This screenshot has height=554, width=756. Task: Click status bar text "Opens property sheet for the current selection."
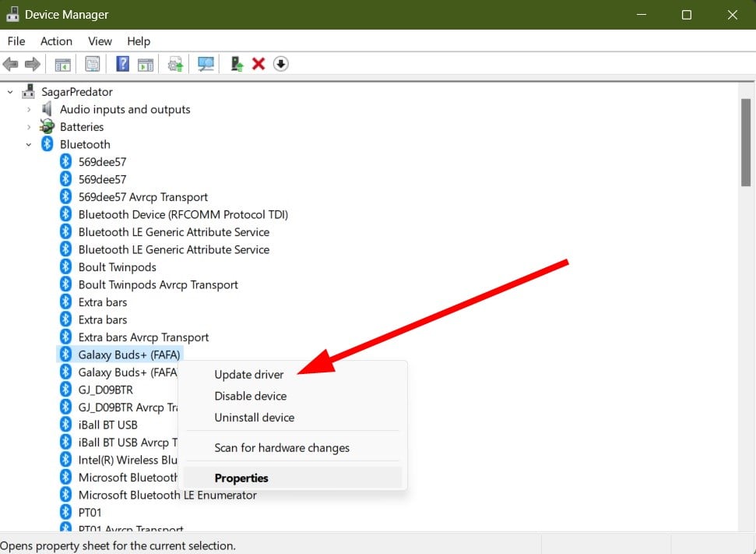pos(118,545)
